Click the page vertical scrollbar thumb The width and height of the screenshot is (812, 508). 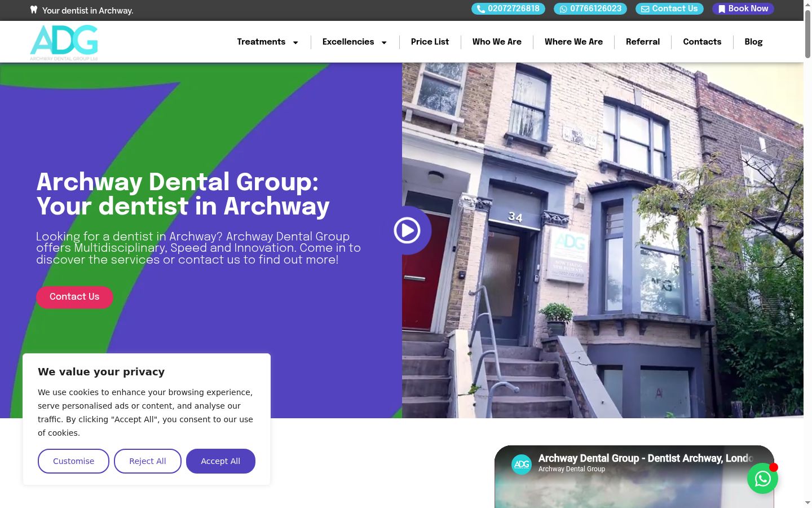pos(807,34)
